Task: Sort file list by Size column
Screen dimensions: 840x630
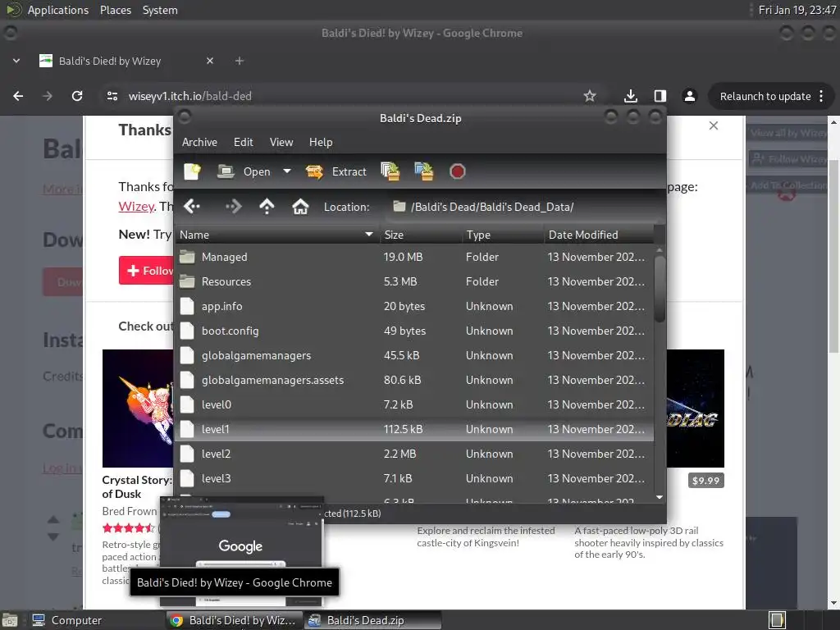Action: coord(421,235)
